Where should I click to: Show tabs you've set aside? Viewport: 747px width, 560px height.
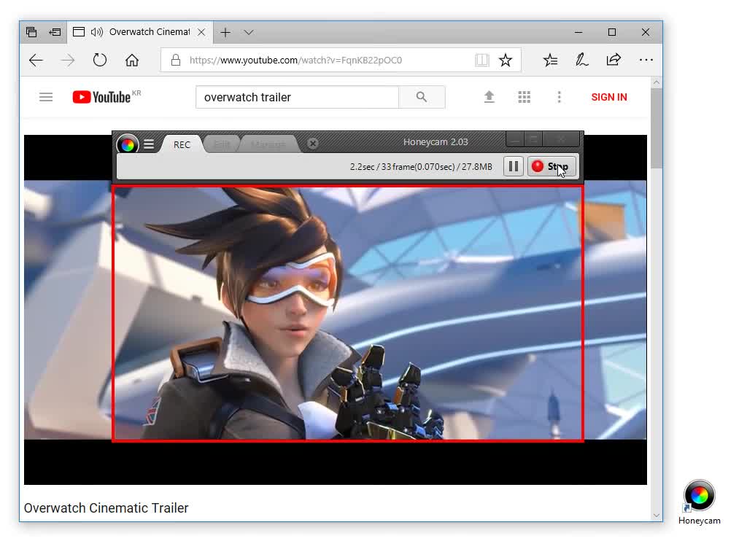pyautogui.click(x=31, y=32)
